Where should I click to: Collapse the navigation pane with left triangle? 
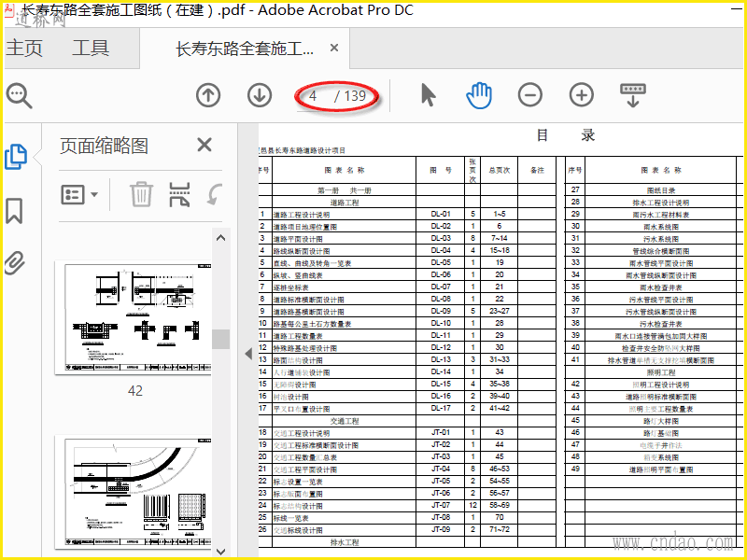[248, 354]
